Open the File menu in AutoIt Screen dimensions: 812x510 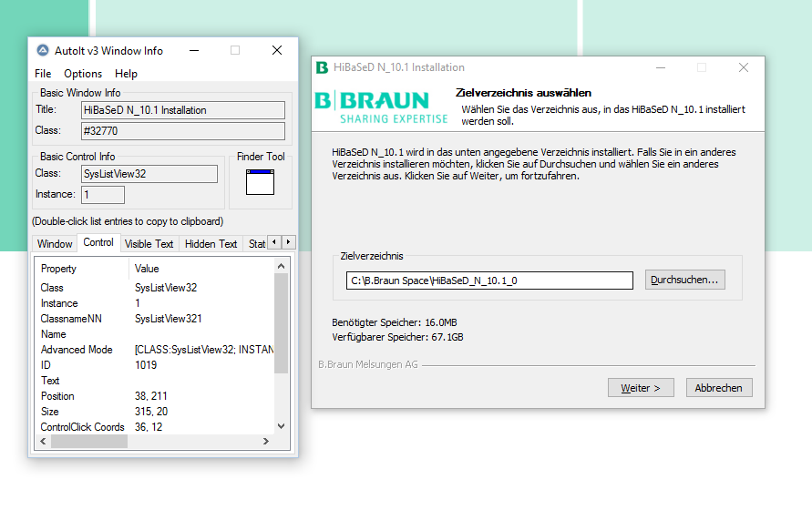tap(43, 74)
